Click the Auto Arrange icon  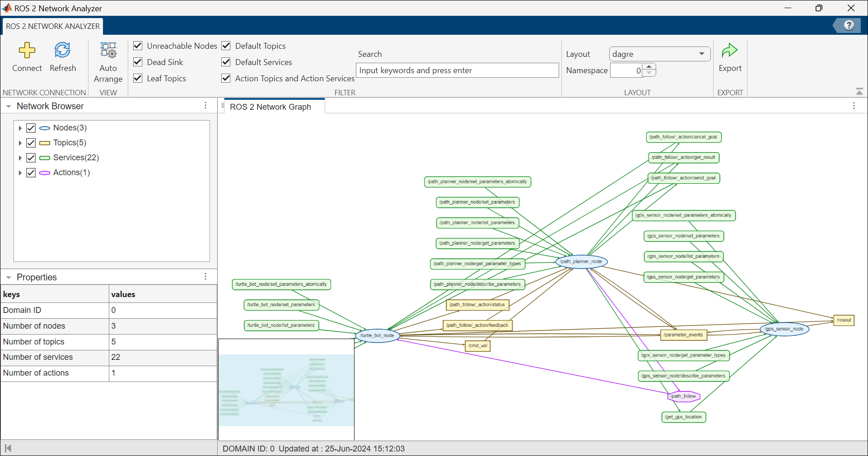(108, 50)
